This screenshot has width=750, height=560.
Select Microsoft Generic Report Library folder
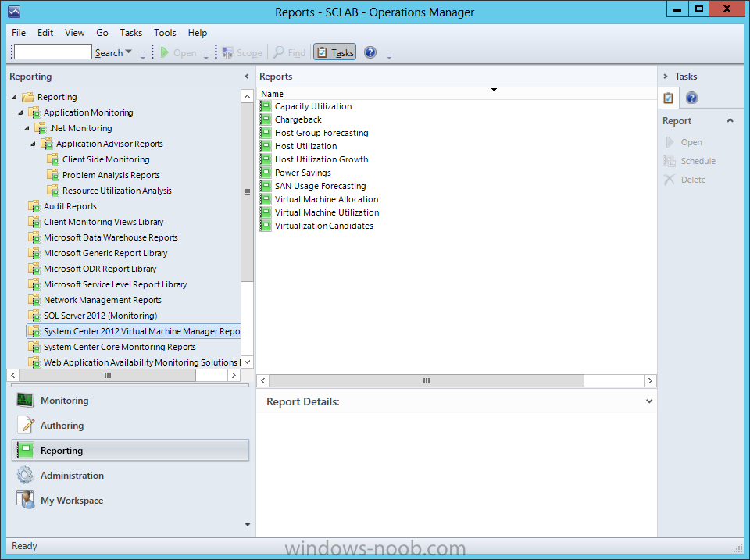point(98,253)
